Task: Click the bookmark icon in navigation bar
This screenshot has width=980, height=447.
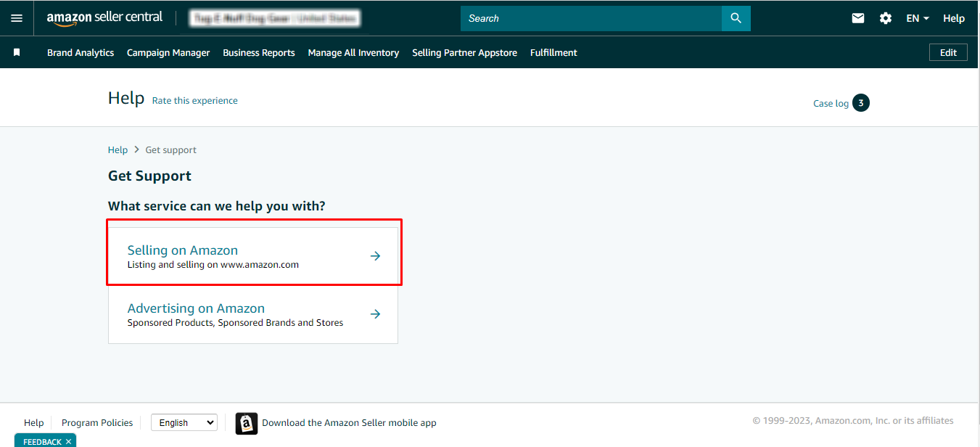Action: click(x=17, y=52)
